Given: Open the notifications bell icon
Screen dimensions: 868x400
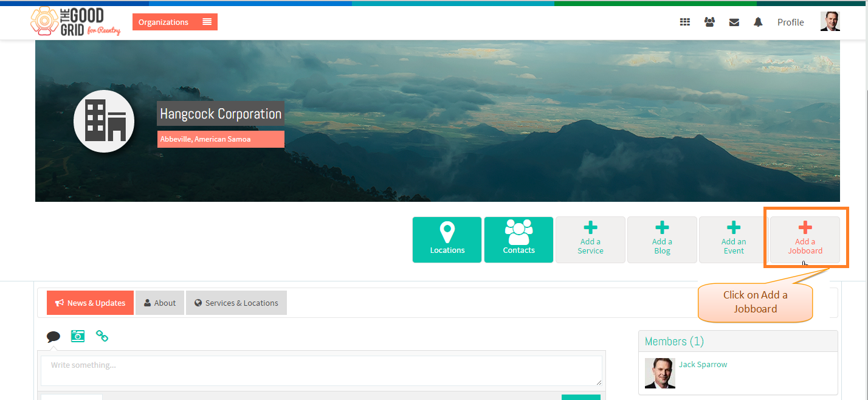Looking at the screenshot, I should [758, 22].
